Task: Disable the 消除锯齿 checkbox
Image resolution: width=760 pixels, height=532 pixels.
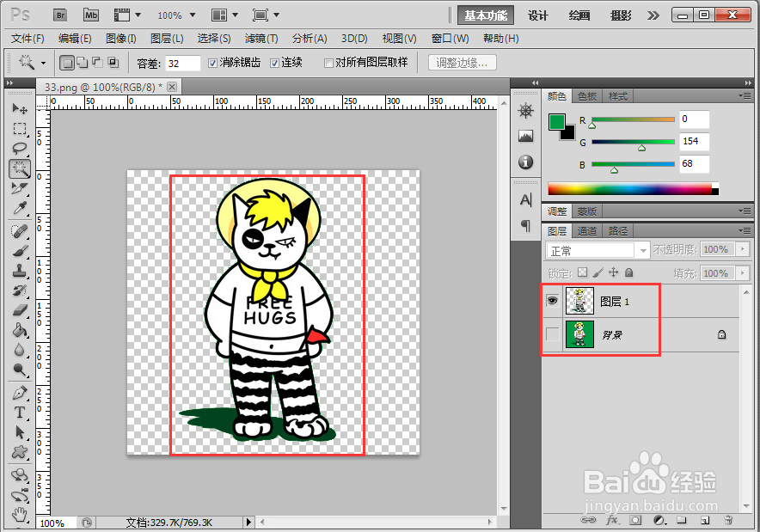Action: 210,62
